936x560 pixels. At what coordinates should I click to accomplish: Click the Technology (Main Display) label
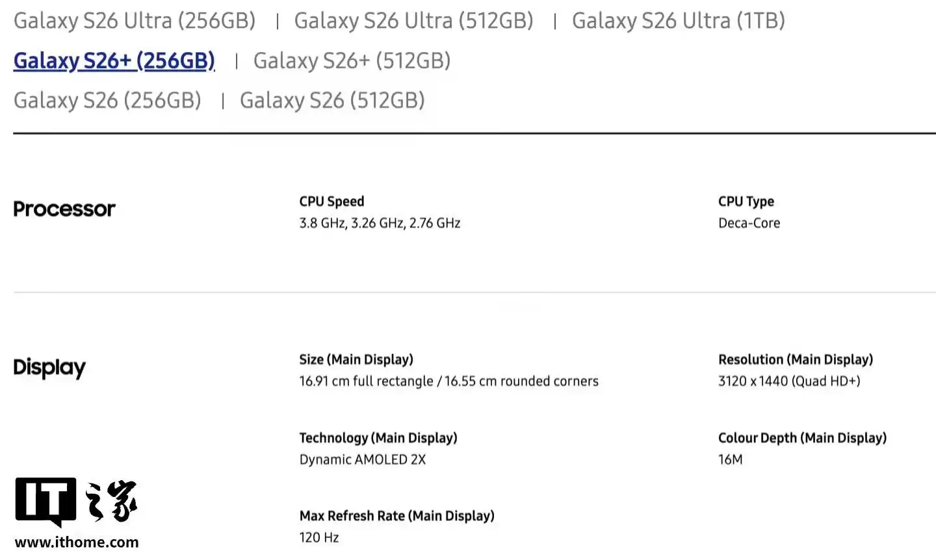click(x=378, y=437)
